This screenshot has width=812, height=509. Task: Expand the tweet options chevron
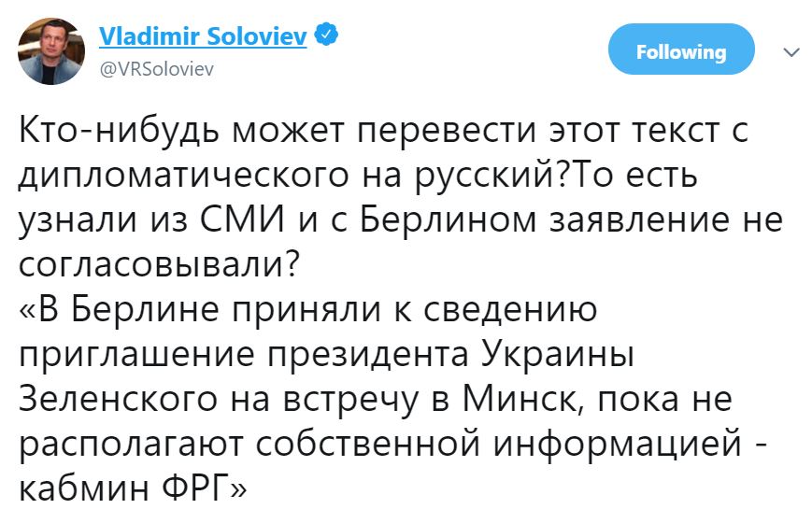(791, 52)
